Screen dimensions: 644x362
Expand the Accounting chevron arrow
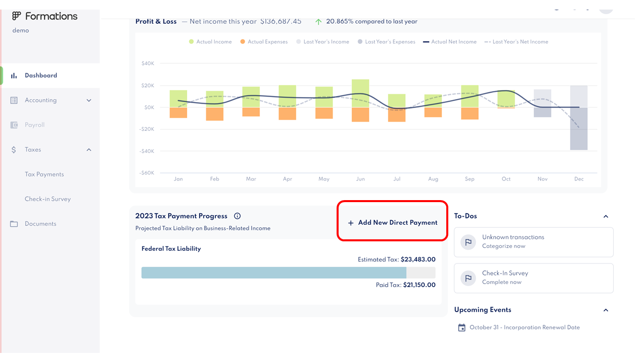tap(89, 100)
